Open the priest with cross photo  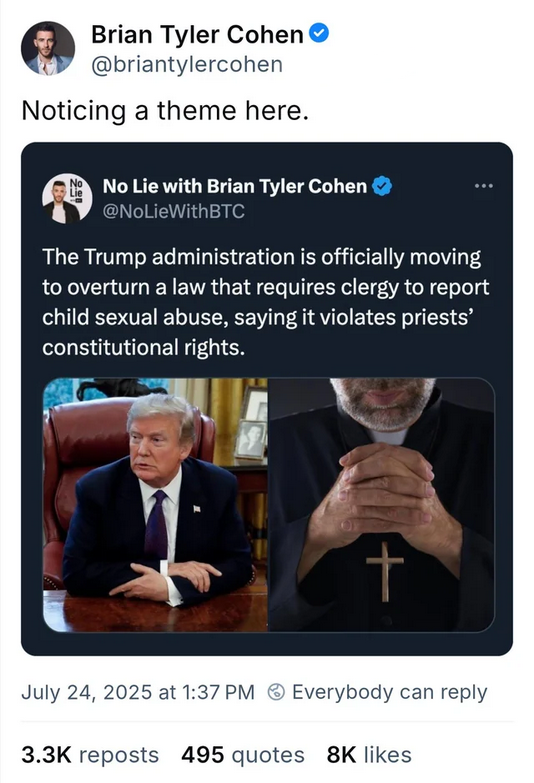coord(382,505)
